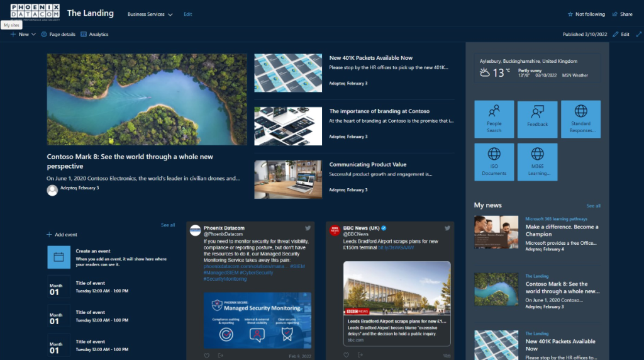Click the branding article thumbnail
Viewport: 644px width, 360px height.
(x=288, y=126)
